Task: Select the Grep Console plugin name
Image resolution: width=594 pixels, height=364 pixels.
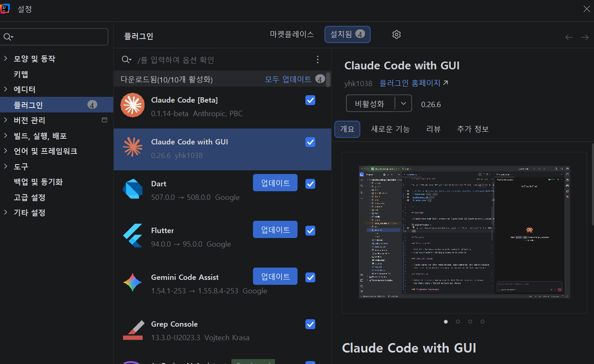Action: tap(174, 324)
